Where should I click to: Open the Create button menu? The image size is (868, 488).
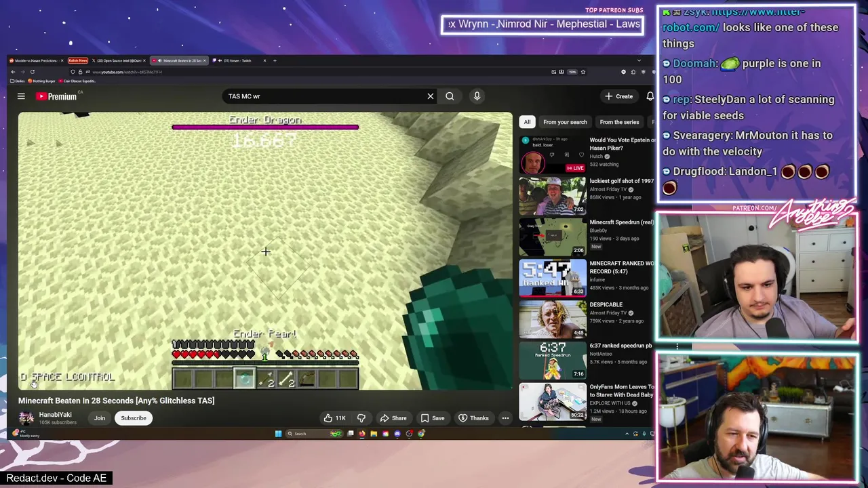[618, 96]
